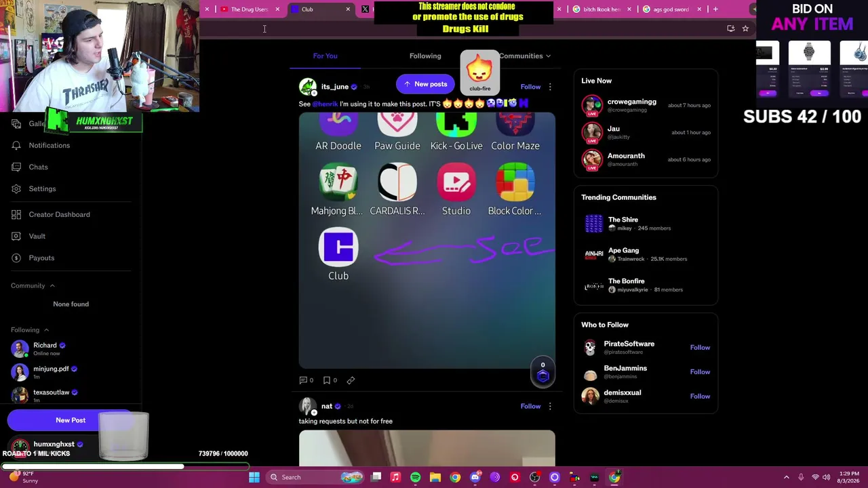Open the clock showing 1:29 PM
The width and height of the screenshot is (868, 488).
(x=850, y=477)
